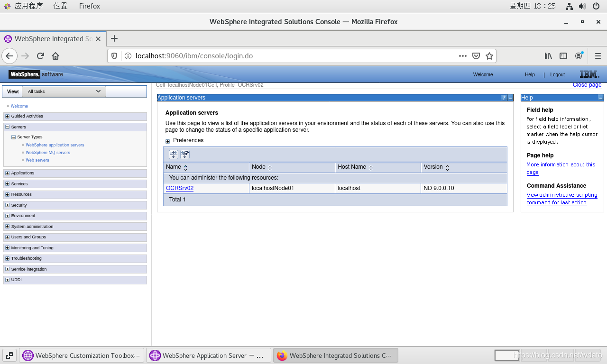Open the volume tray icon

[x=582, y=6]
